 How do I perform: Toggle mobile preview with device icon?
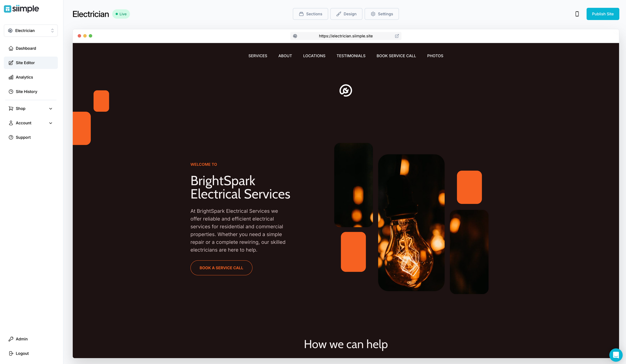[x=577, y=13]
